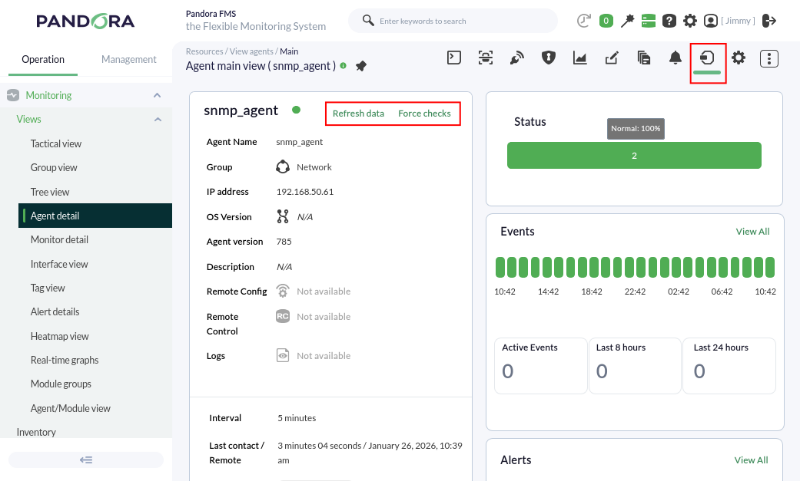Click the View agents breadcrumb link

[251, 52]
